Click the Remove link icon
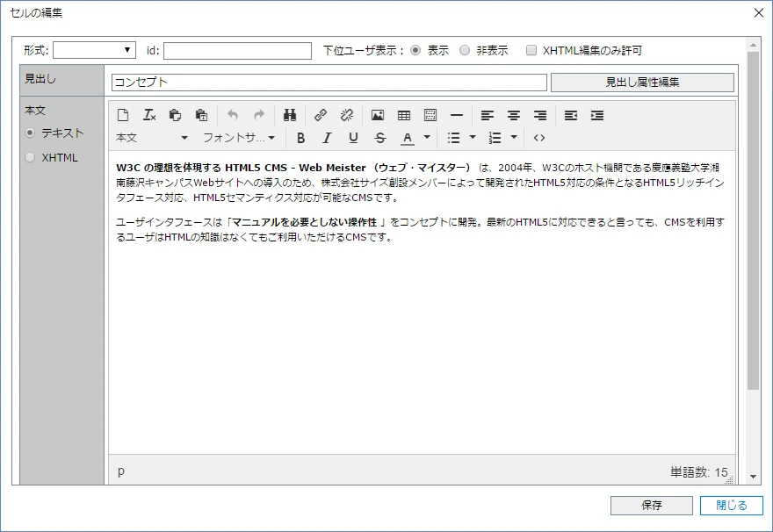773x532 pixels. point(347,115)
